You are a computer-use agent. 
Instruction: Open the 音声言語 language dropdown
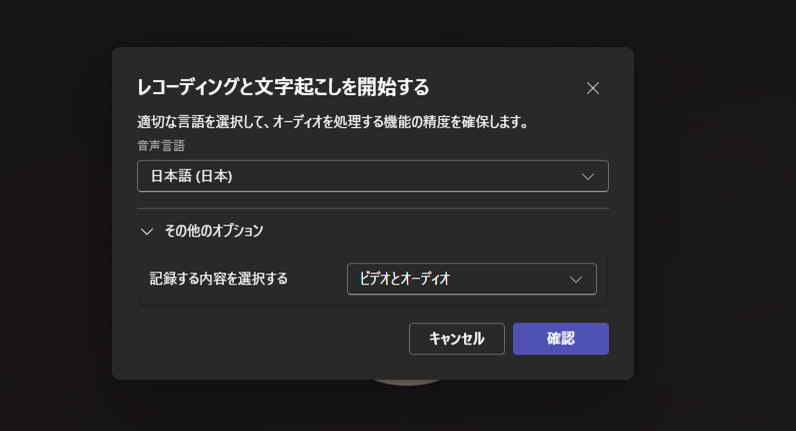pos(372,176)
